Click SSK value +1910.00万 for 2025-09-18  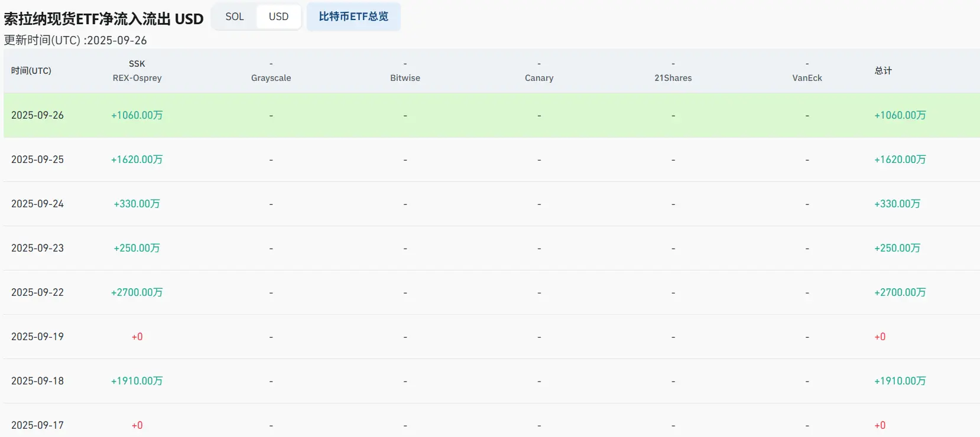(137, 381)
